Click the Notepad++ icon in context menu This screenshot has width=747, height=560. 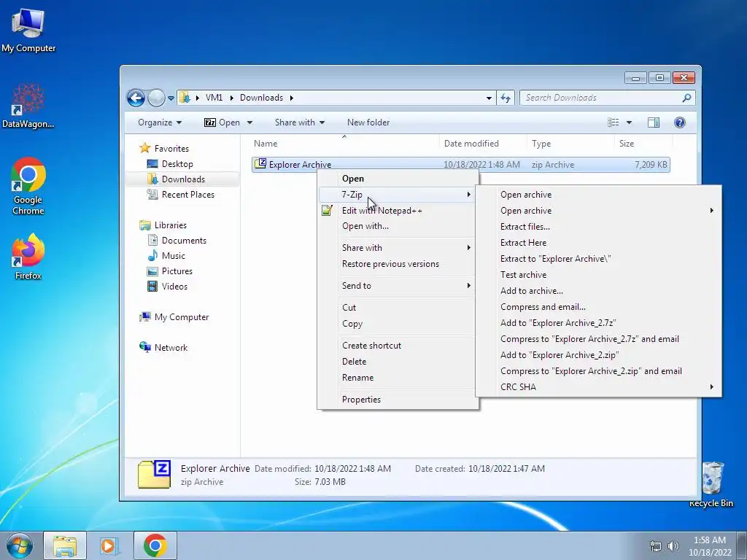[327, 210]
